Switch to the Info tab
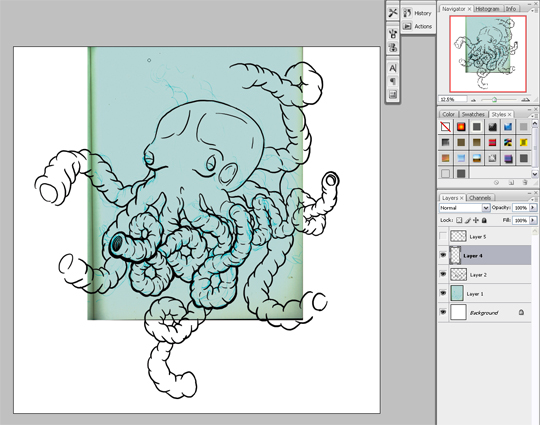Image resolution: width=540 pixels, height=425 pixels. tap(511, 9)
